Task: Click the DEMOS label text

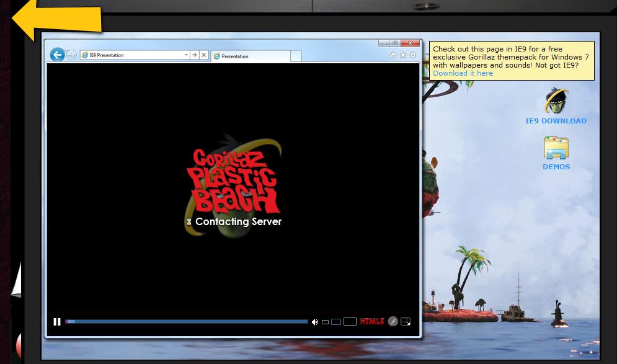Action: [556, 167]
